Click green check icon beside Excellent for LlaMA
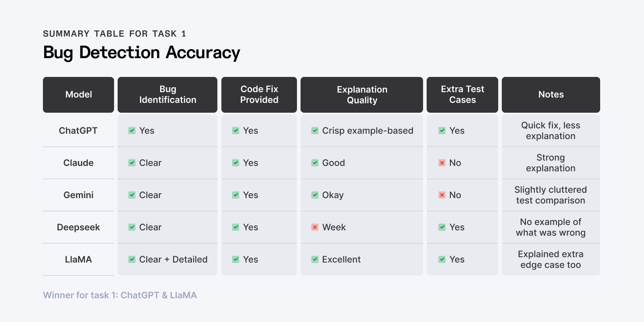This screenshot has height=322, width=644. coord(315,259)
